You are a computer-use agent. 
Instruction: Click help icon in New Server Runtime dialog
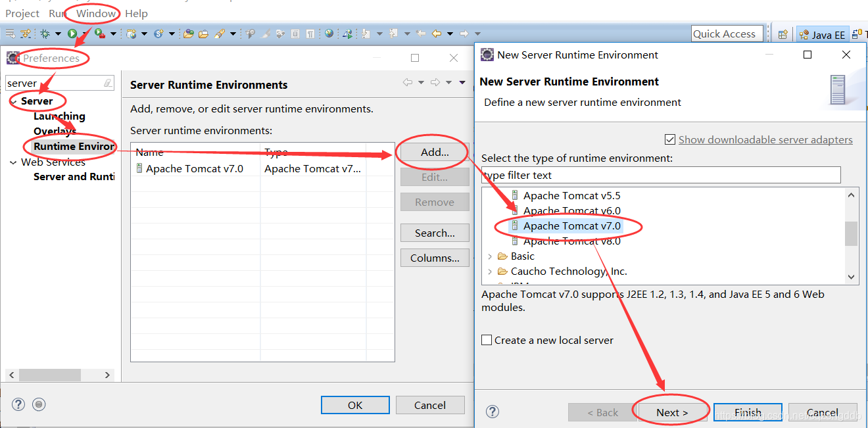point(493,412)
